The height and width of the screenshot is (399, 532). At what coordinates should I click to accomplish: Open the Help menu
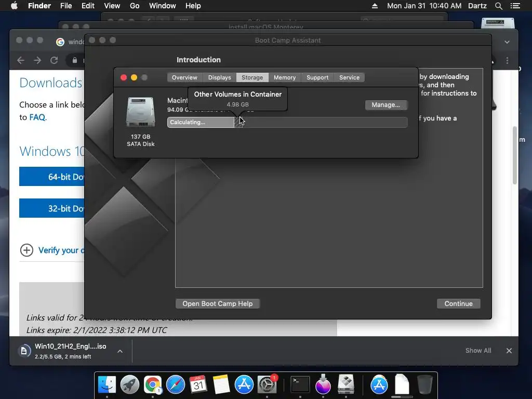point(193,6)
